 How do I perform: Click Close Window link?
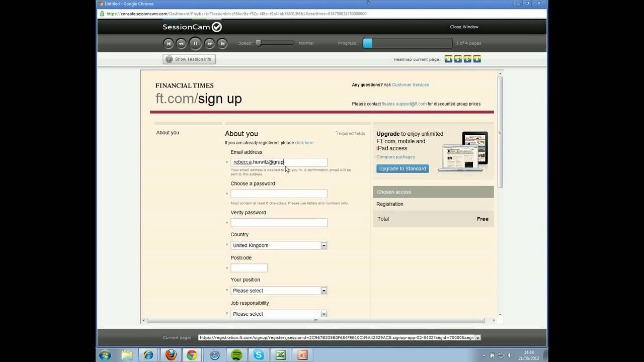(x=464, y=27)
